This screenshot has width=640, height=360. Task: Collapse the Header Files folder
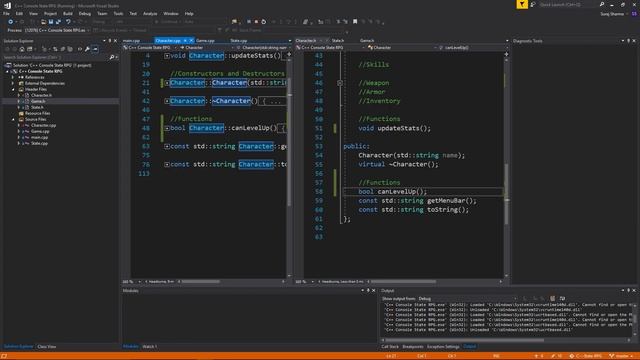pos(13,89)
